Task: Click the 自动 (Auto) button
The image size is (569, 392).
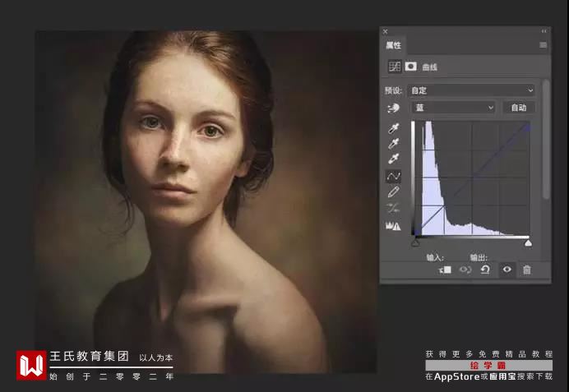Action: coord(519,108)
